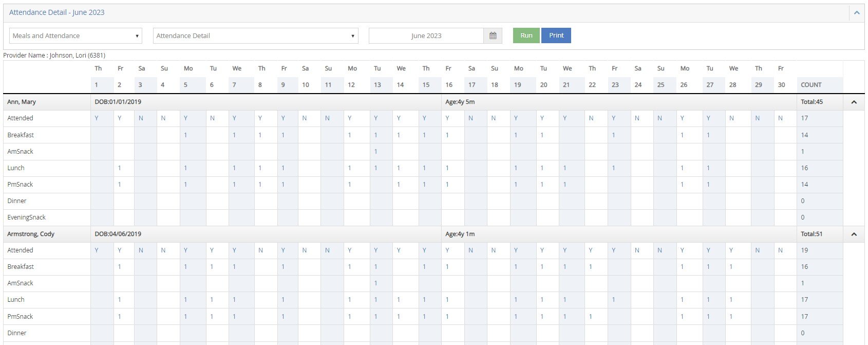Click Ann, Mary's Lunch row label

point(16,168)
